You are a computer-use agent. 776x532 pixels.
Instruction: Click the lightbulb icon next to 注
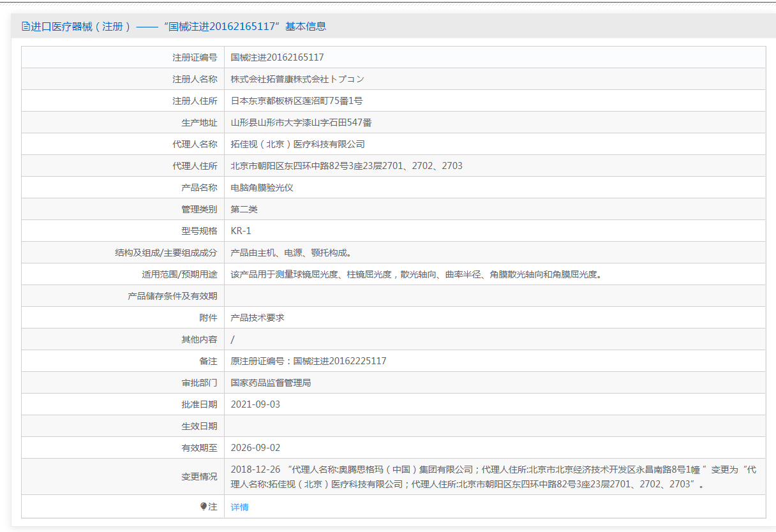[204, 506]
